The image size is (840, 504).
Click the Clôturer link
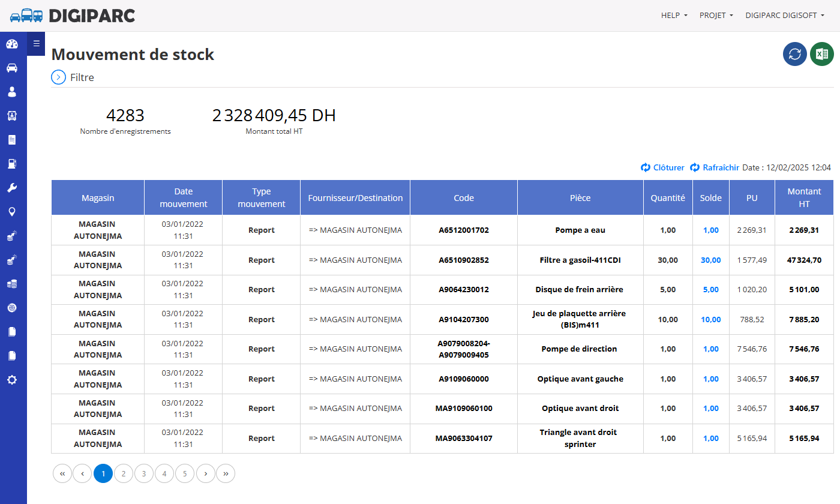663,167
